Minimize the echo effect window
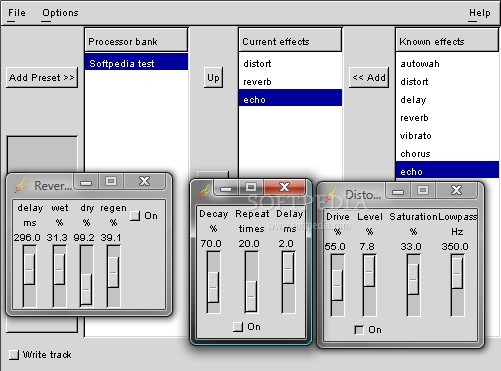The image size is (501, 371). 226,188
